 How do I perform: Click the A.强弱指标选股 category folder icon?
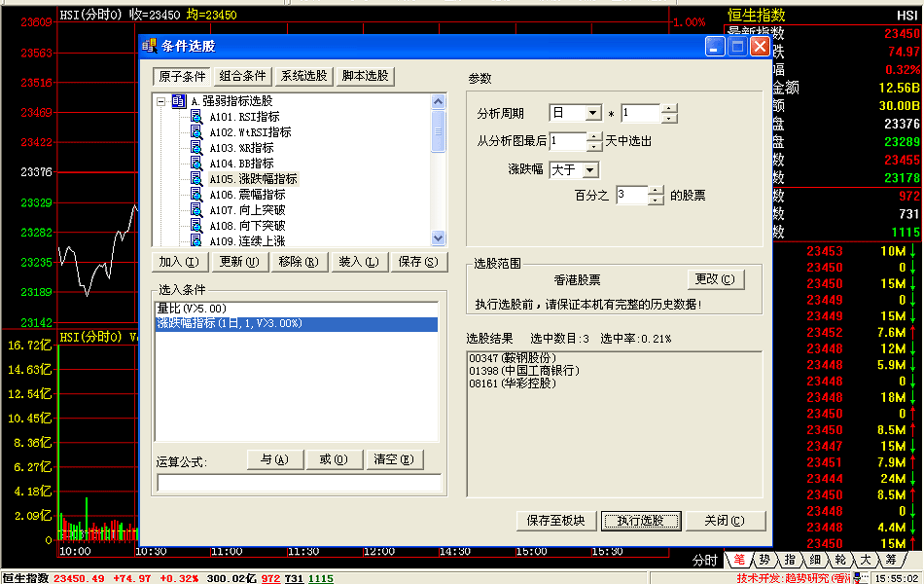[x=178, y=101]
